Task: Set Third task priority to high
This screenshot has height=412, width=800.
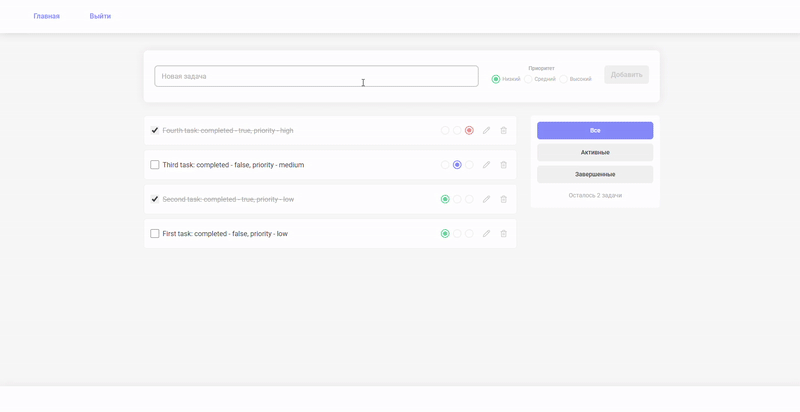Action: click(x=469, y=165)
